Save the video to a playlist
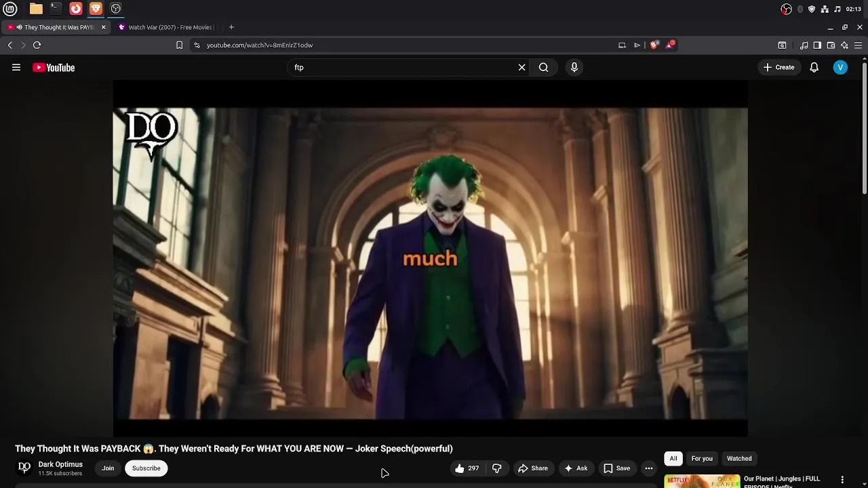Viewport: 868px width, 488px height. tap(617, 468)
